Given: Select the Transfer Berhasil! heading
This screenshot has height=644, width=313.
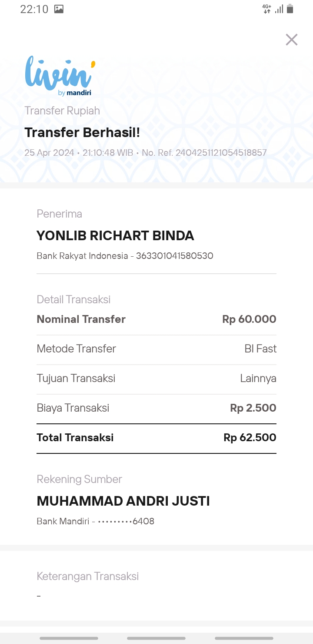Looking at the screenshot, I should (x=82, y=132).
